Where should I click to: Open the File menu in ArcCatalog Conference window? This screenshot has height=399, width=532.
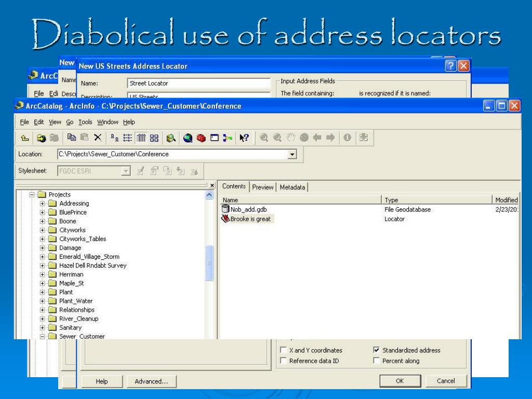24,122
